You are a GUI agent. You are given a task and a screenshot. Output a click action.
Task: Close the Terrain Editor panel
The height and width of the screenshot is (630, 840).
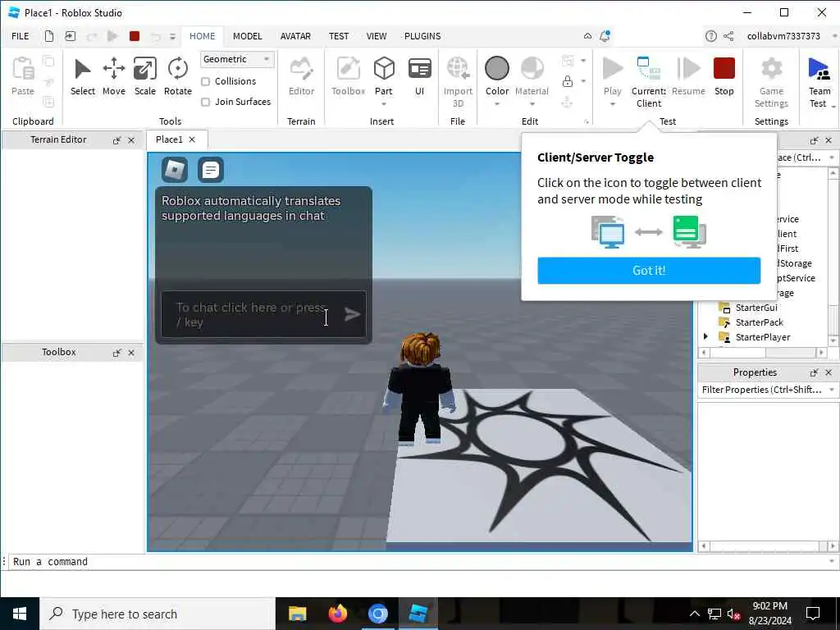(131, 140)
